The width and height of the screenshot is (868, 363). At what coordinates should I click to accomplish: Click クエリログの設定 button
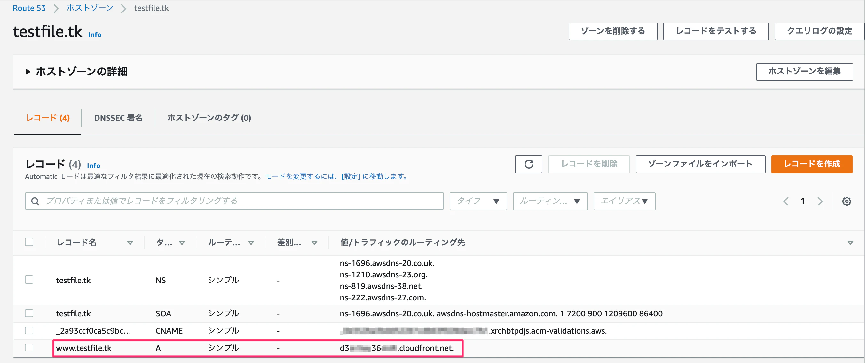point(819,31)
